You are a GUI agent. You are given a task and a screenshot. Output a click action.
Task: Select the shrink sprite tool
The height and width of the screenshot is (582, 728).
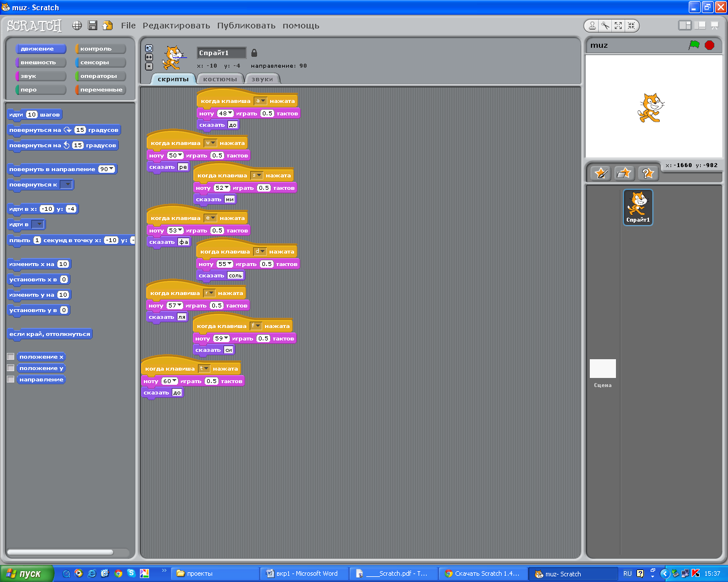click(x=631, y=26)
